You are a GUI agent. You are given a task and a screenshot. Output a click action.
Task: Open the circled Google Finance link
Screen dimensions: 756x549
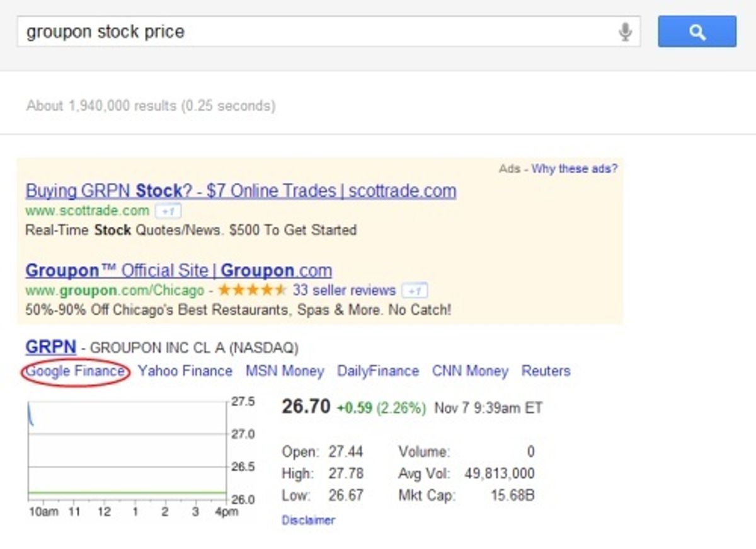coord(75,371)
